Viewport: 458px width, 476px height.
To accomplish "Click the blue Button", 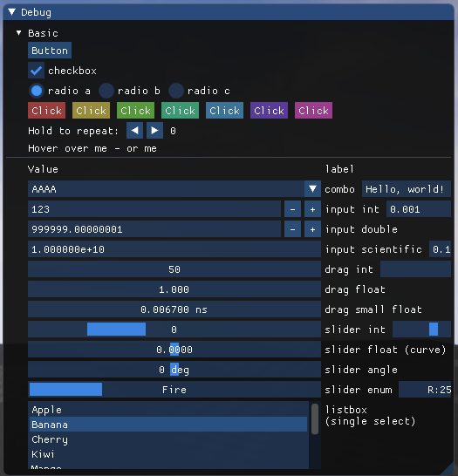I will click(x=50, y=51).
